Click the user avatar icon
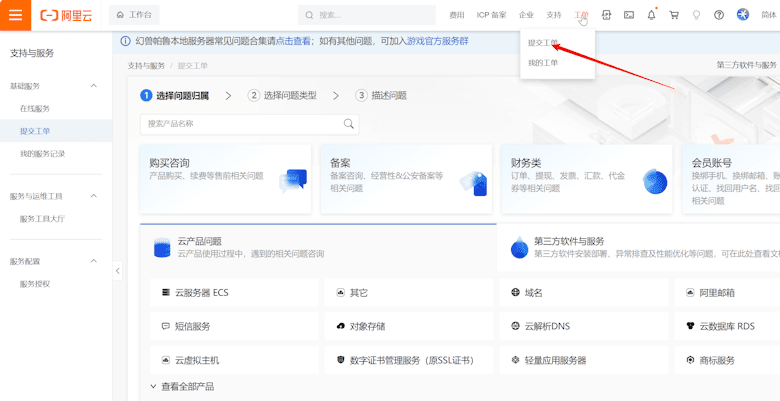Viewport: 780px width, 401px height. pyautogui.click(x=743, y=15)
